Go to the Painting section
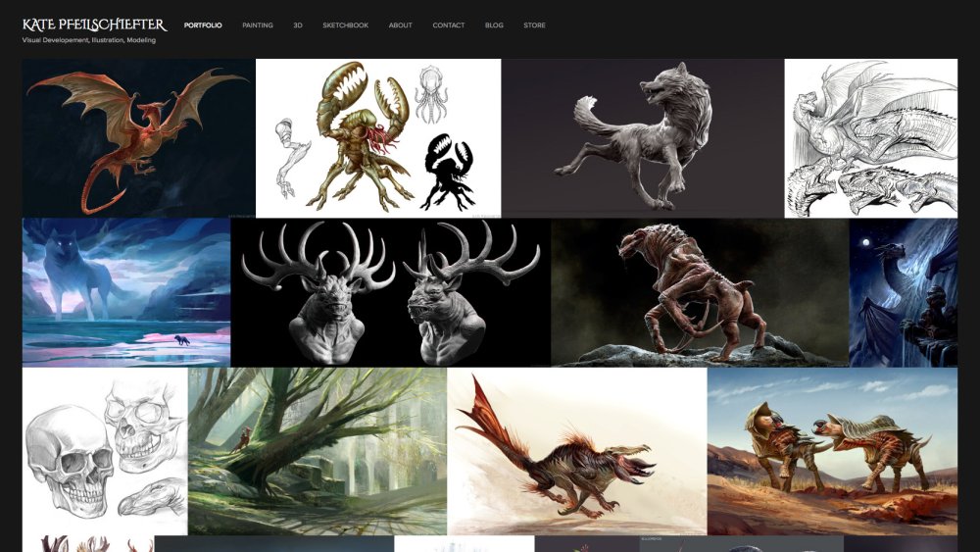The image size is (980, 552). click(258, 25)
